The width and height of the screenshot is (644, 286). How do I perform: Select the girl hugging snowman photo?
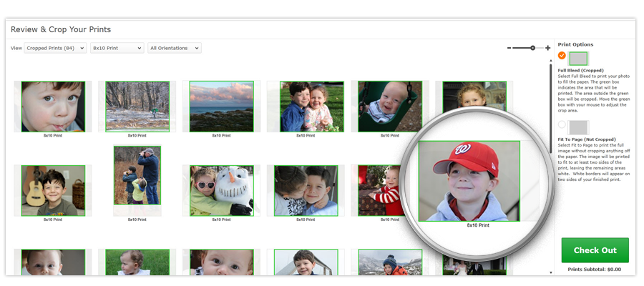[221, 190]
